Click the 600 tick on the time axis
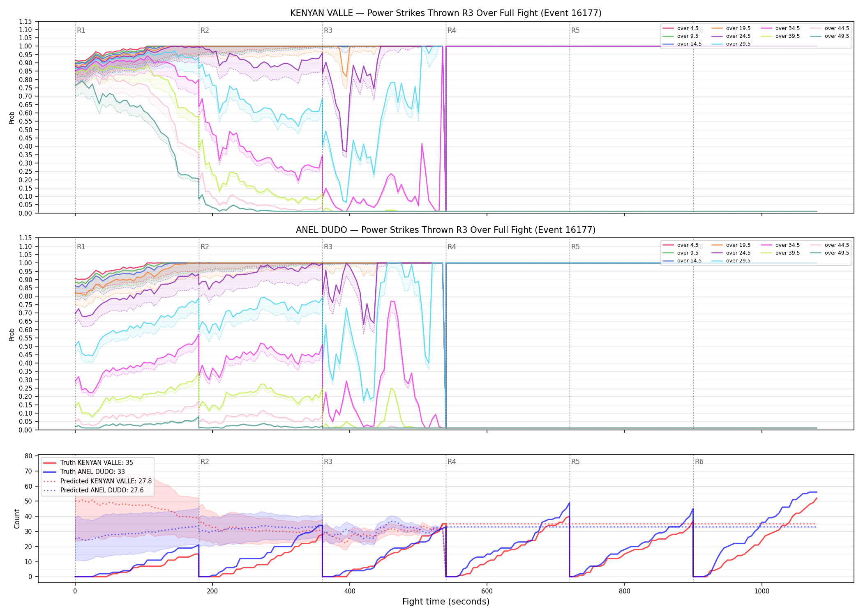 (487, 591)
